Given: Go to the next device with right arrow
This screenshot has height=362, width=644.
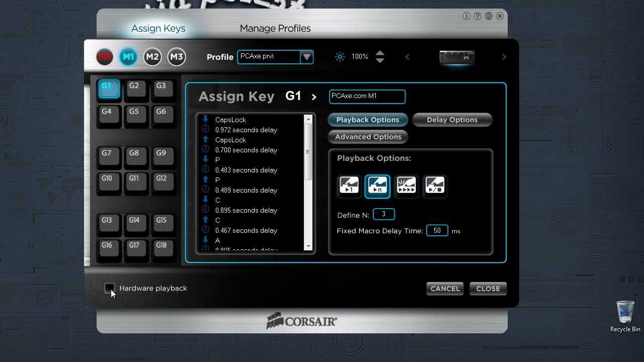Looking at the screenshot, I should (x=504, y=57).
